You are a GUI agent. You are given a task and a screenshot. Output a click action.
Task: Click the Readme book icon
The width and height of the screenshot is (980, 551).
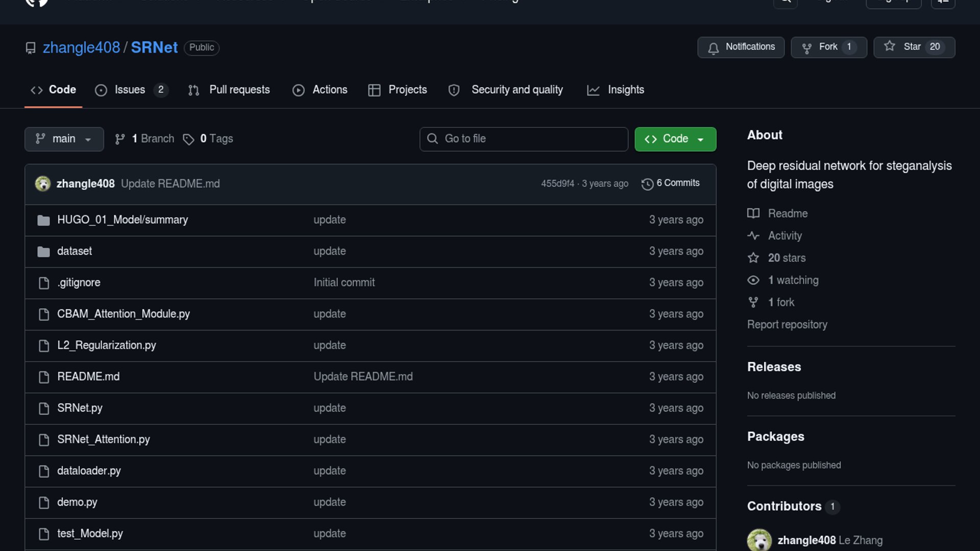(753, 213)
